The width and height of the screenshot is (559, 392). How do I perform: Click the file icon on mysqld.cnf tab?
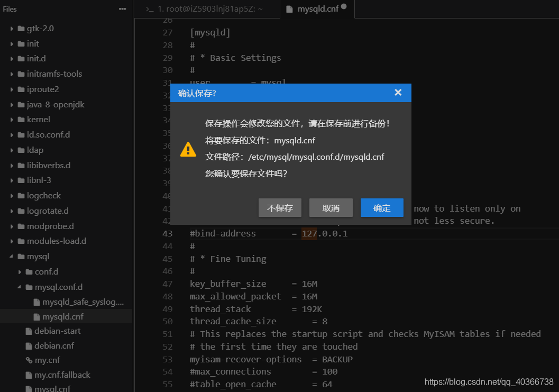(x=289, y=10)
